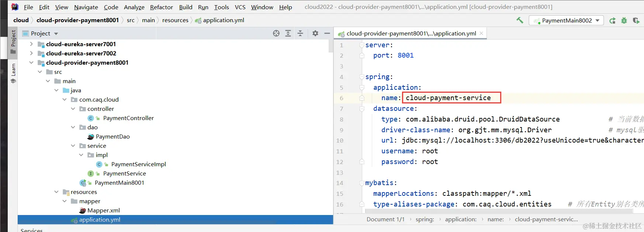The width and height of the screenshot is (644, 232).
Task: Click the cloud breadcrumb in navigation bar
Action: coord(21,20)
